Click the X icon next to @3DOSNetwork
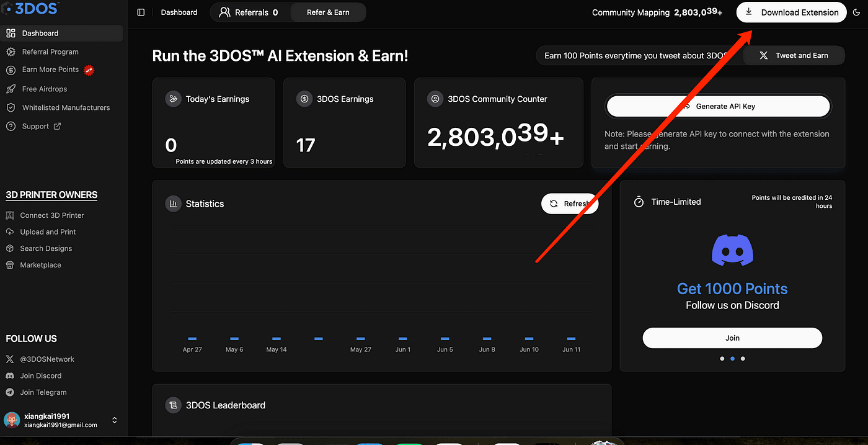Image resolution: width=868 pixels, height=445 pixels. click(9, 359)
